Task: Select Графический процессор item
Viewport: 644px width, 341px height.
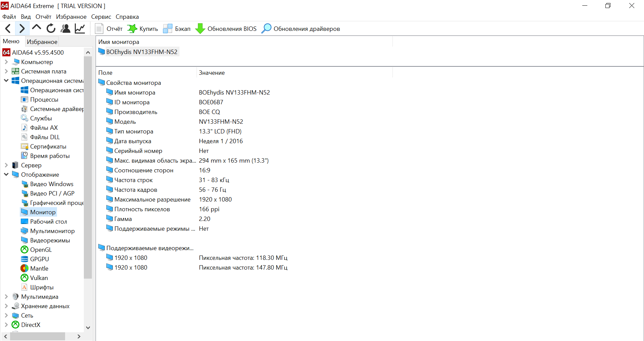Action: tap(52, 203)
